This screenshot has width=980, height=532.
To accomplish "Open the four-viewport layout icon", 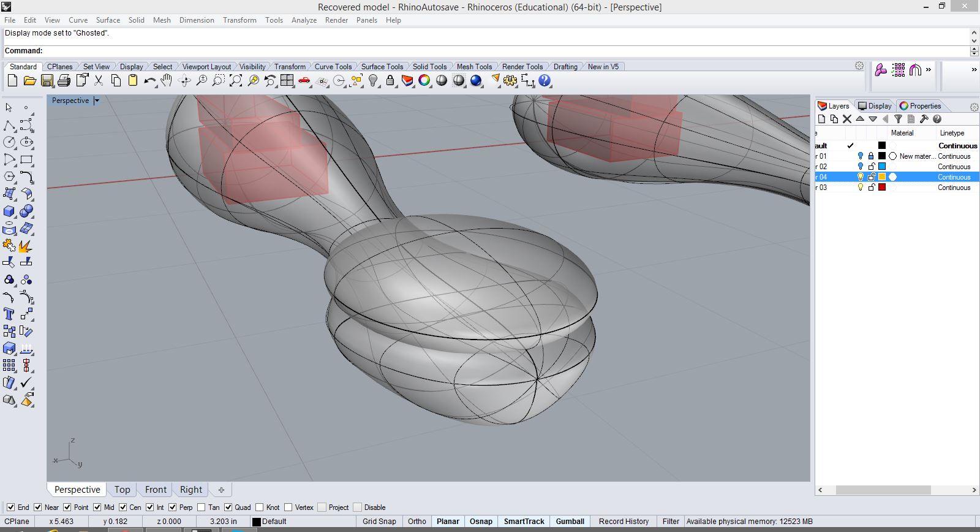I will point(287,80).
